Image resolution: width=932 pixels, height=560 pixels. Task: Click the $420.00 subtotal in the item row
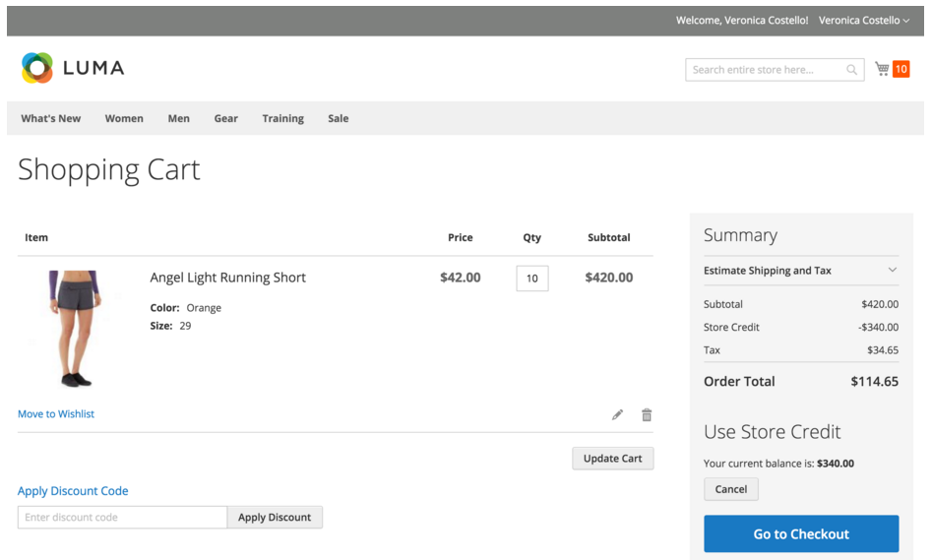pyautogui.click(x=608, y=278)
